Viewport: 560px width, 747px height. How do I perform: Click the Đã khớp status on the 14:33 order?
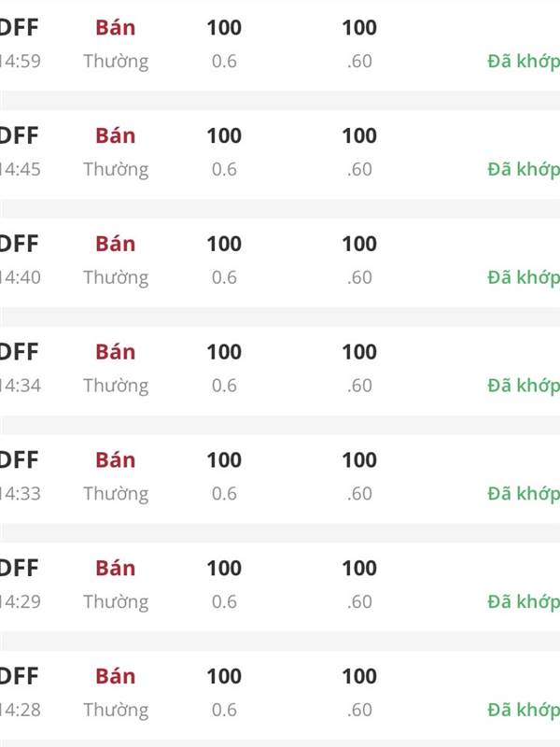tap(523, 494)
